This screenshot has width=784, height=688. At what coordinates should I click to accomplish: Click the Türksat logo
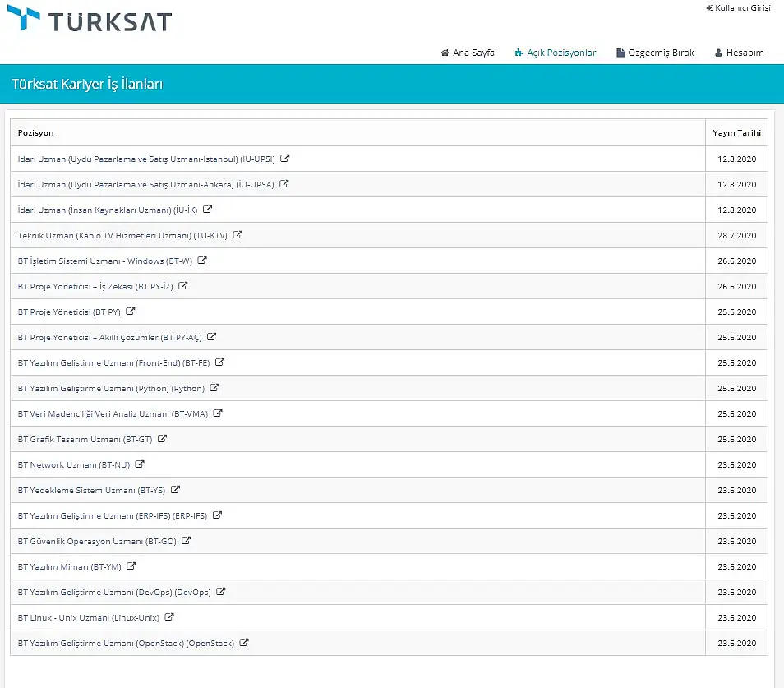(90, 19)
